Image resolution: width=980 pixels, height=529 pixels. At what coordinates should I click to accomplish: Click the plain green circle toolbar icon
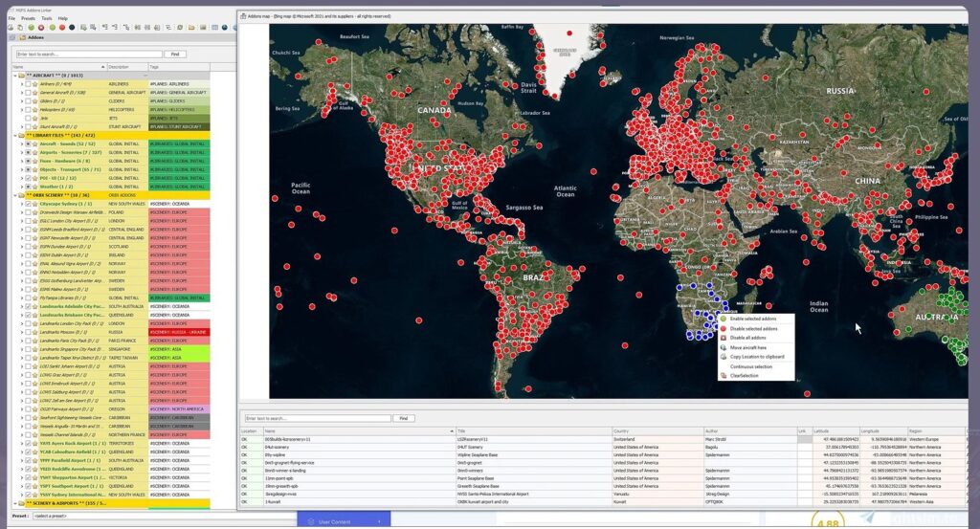coord(53,28)
